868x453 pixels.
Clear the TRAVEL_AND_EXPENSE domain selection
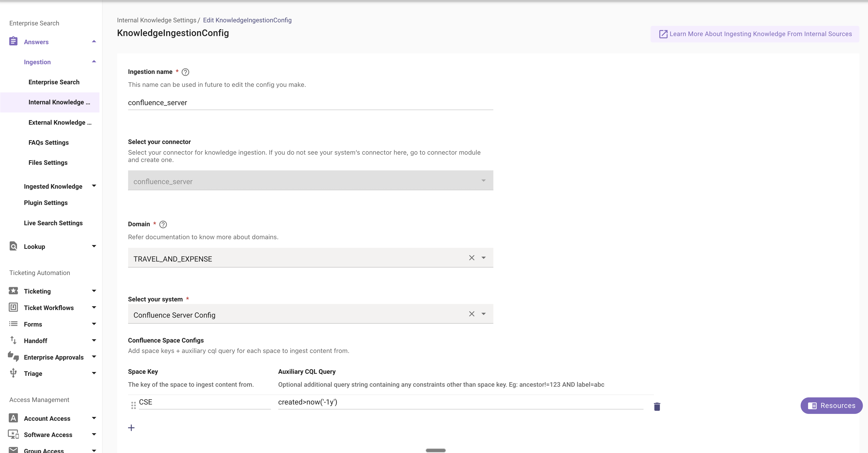click(471, 258)
